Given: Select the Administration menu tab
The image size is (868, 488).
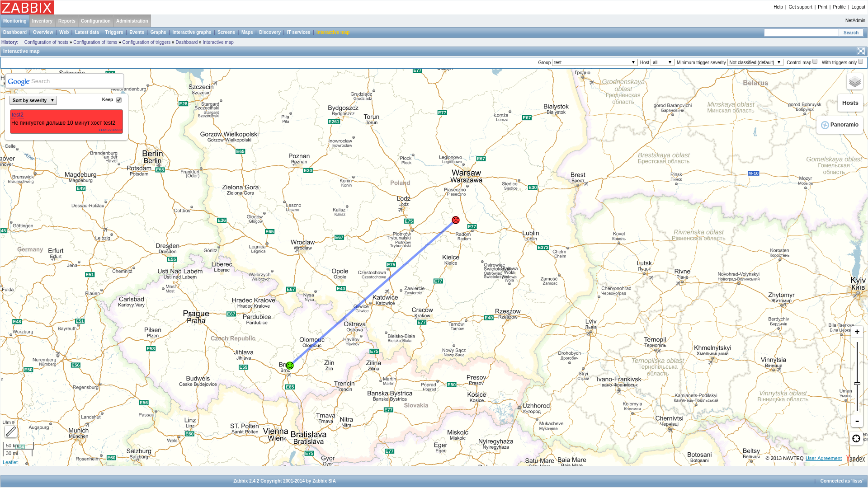Looking at the screenshot, I should point(132,20).
